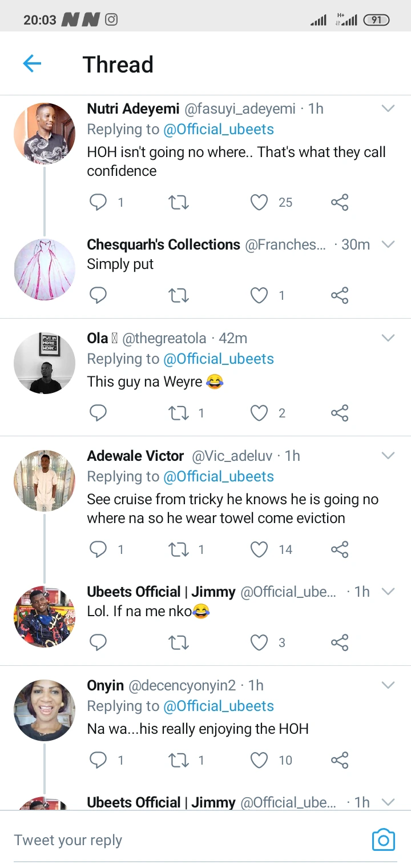Reply to Nutri Adeyemi's tweet
The height and width of the screenshot is (868, 411).
pos(98,202)
